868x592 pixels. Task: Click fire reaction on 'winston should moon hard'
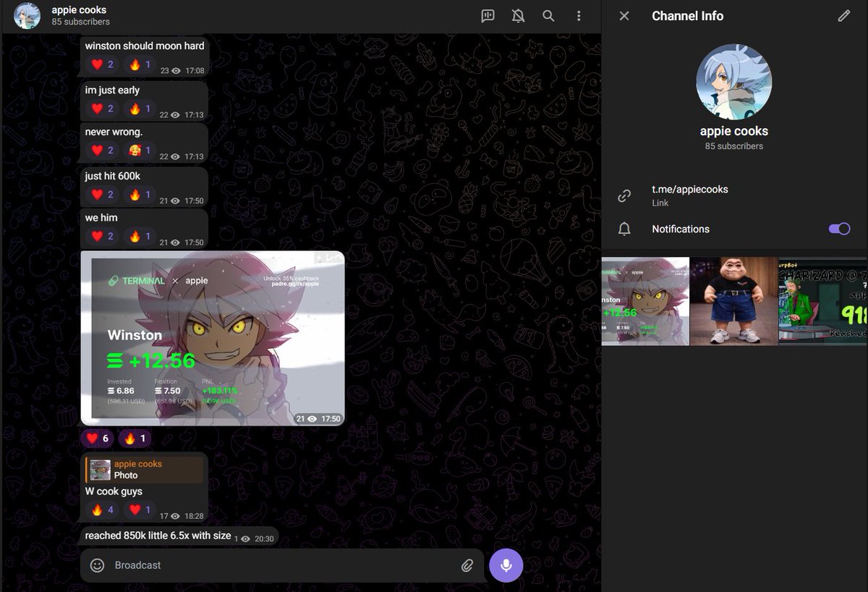(140, 65)
